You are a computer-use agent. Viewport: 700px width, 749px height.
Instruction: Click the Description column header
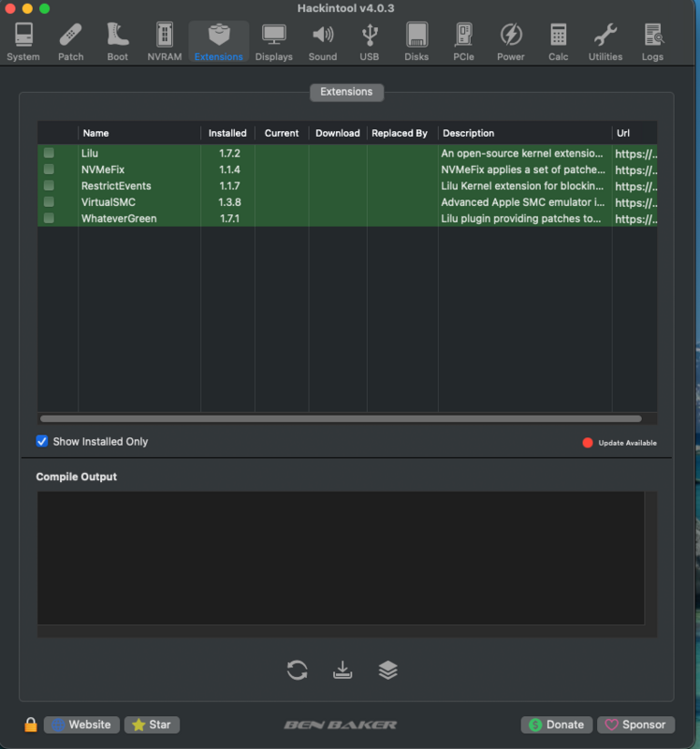tap(525, 133)
